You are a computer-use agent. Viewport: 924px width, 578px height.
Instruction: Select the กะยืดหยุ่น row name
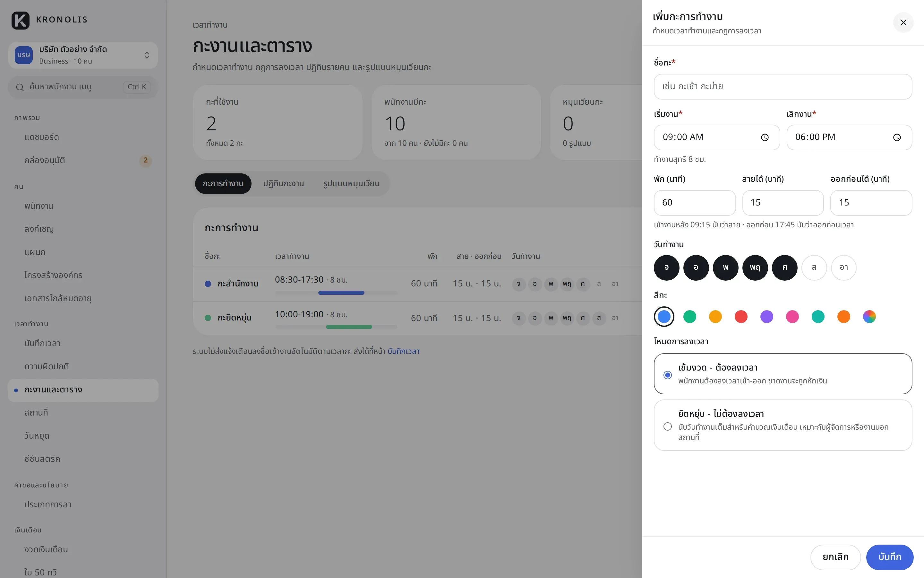235,318
